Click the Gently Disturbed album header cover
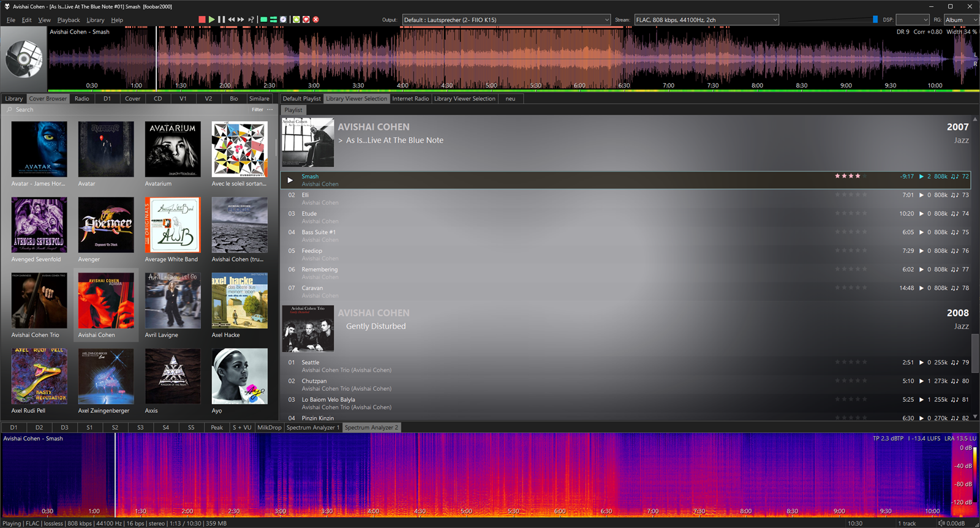 point(308,329)
